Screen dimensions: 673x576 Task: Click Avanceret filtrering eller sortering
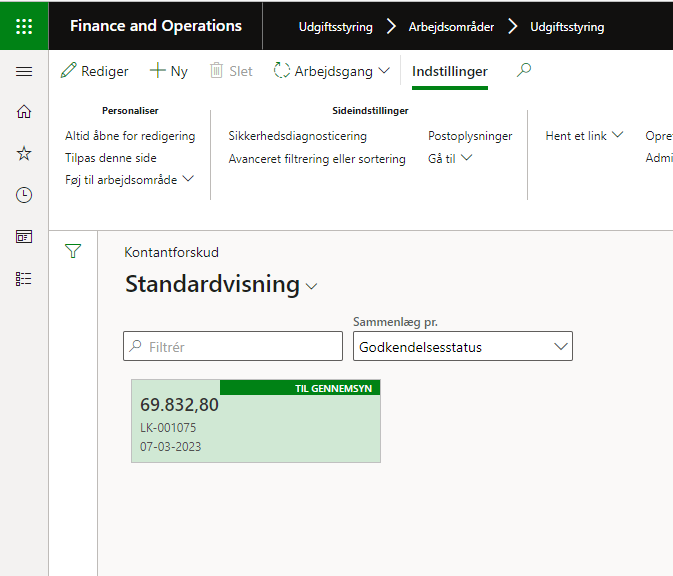(317, 159)
